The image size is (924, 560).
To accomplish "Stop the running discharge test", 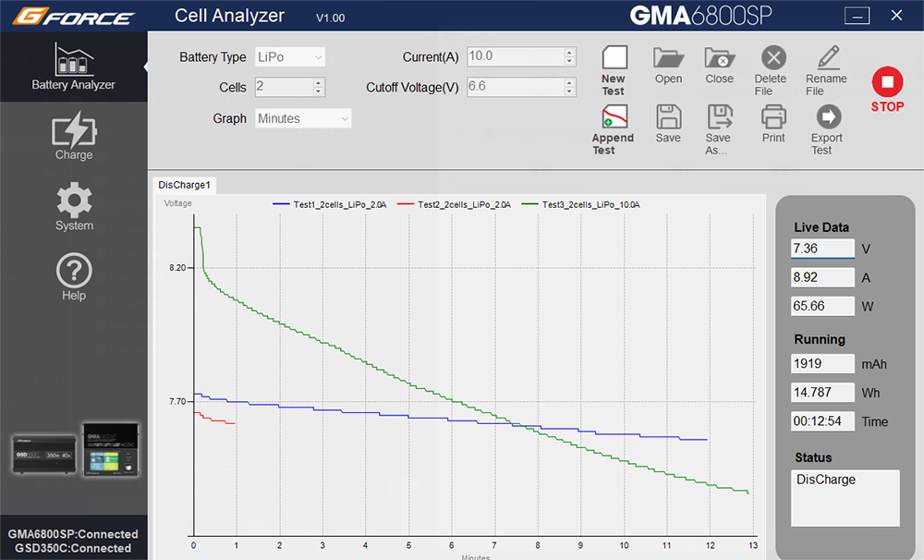I will coord(887,90).
